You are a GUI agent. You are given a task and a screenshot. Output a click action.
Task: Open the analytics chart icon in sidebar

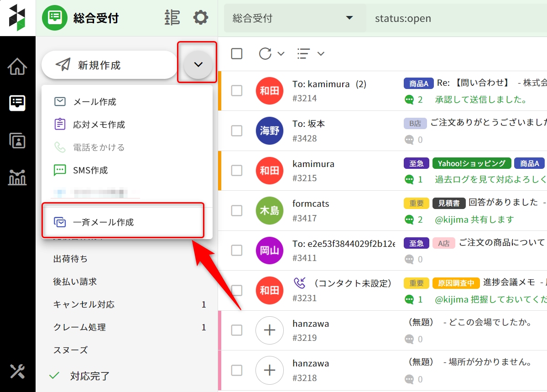point(17,177)
